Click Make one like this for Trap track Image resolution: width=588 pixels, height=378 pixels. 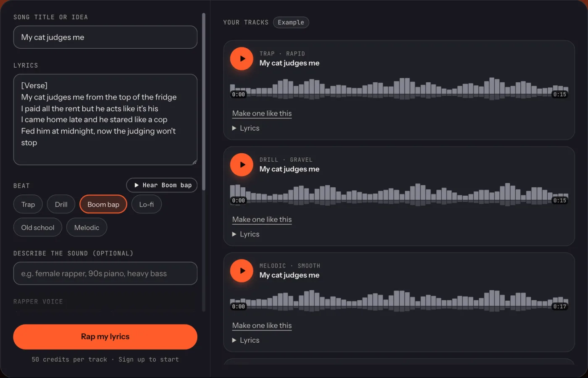pyautogui.click(x=262, y=113)
